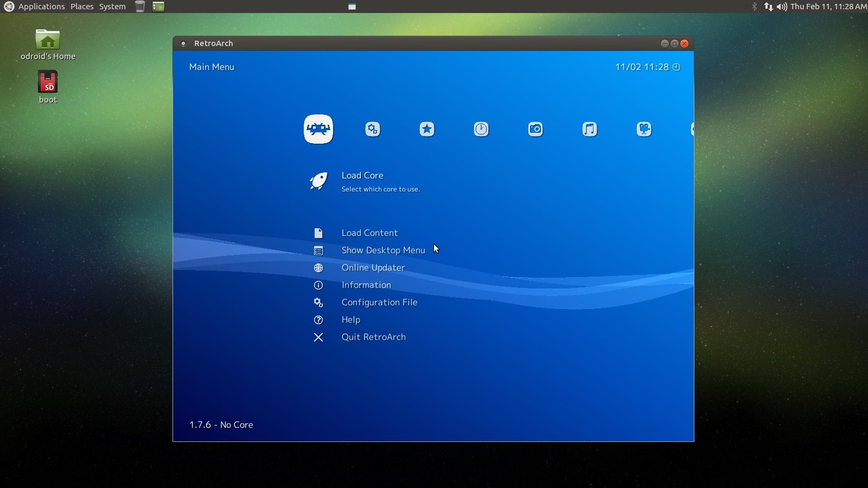Click the Online Updater globe icon
The image size is (868, 488).
pos(318,267)
